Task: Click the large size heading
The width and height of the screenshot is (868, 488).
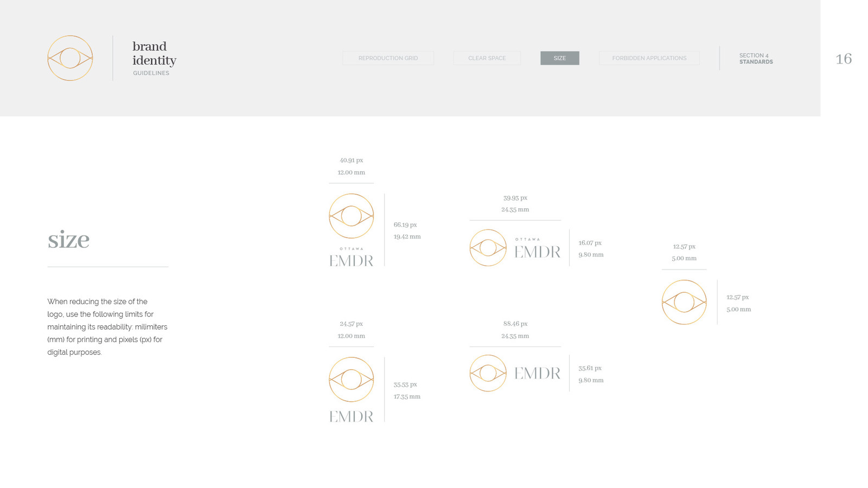Action: pyautogui.click(x=68, y=240)
